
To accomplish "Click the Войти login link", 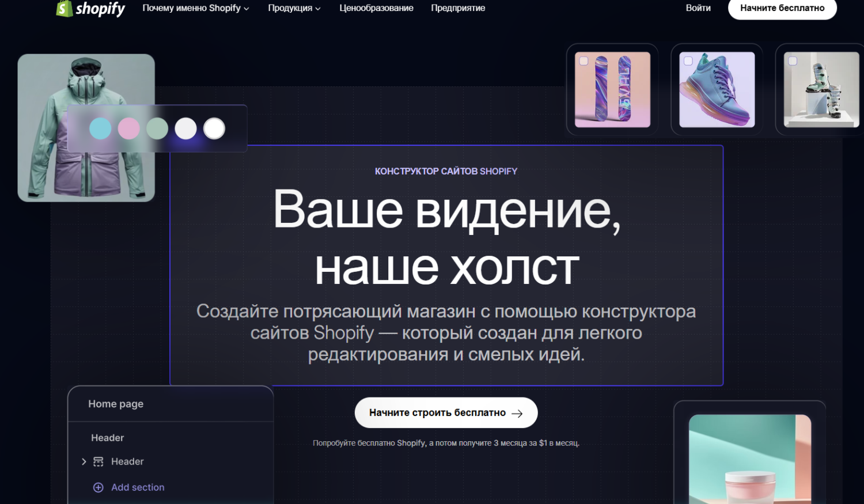I will (698, 8).
